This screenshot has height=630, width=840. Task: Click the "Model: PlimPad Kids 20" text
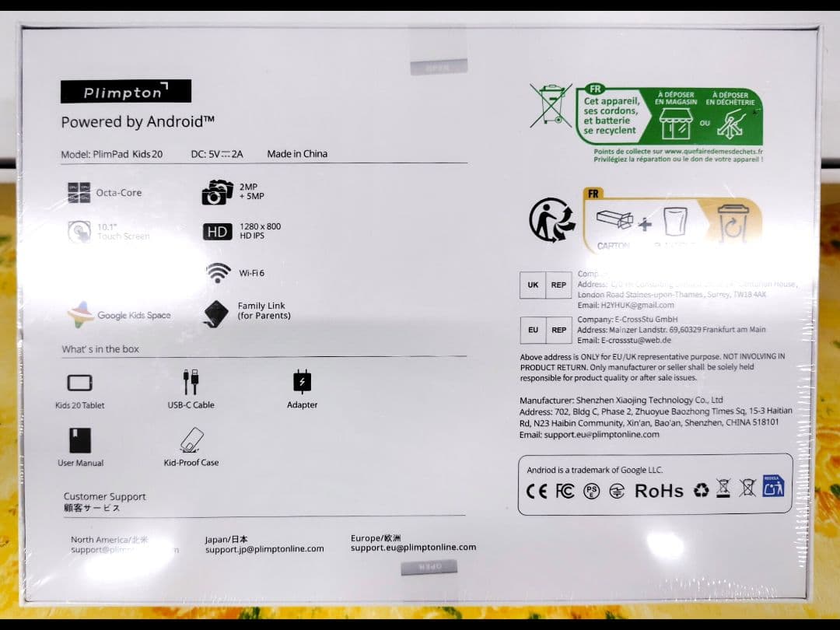[112, 154]
